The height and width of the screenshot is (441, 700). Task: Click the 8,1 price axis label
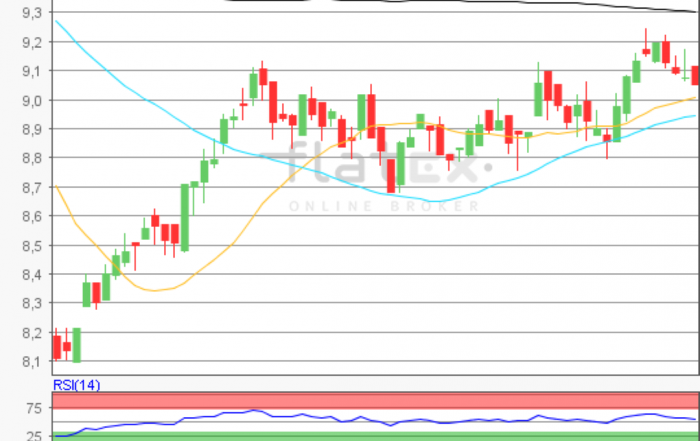[x=31, y=362]
